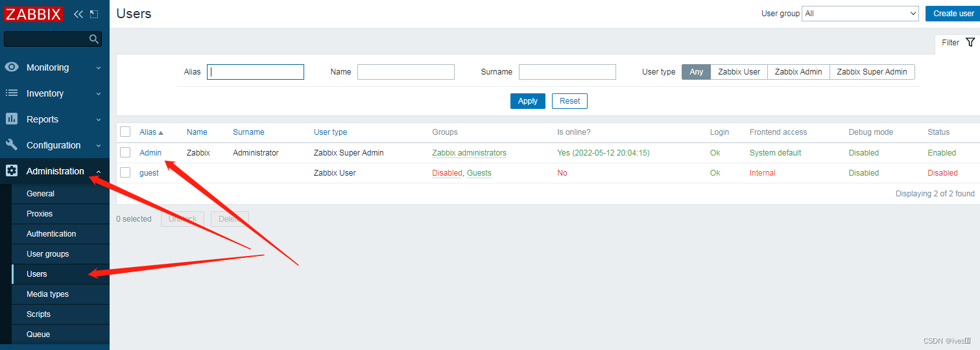Switch to the Filter tab
980x350 pixels.
point(957,43)
